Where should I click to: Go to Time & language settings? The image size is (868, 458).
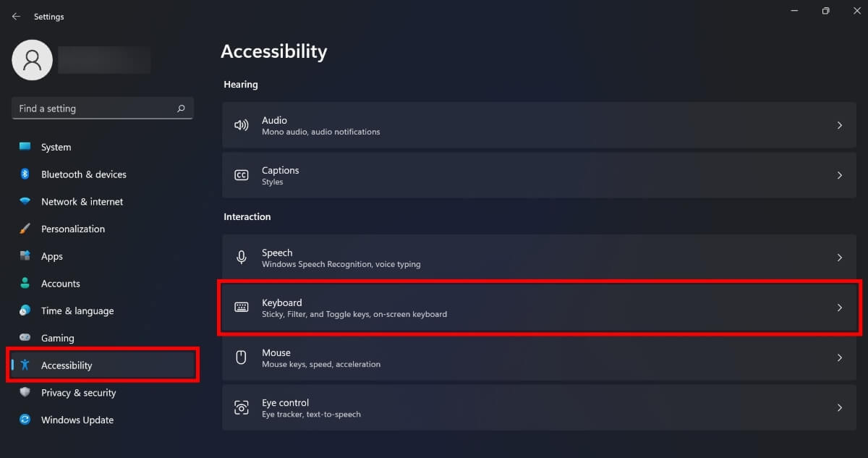(77, 310)
